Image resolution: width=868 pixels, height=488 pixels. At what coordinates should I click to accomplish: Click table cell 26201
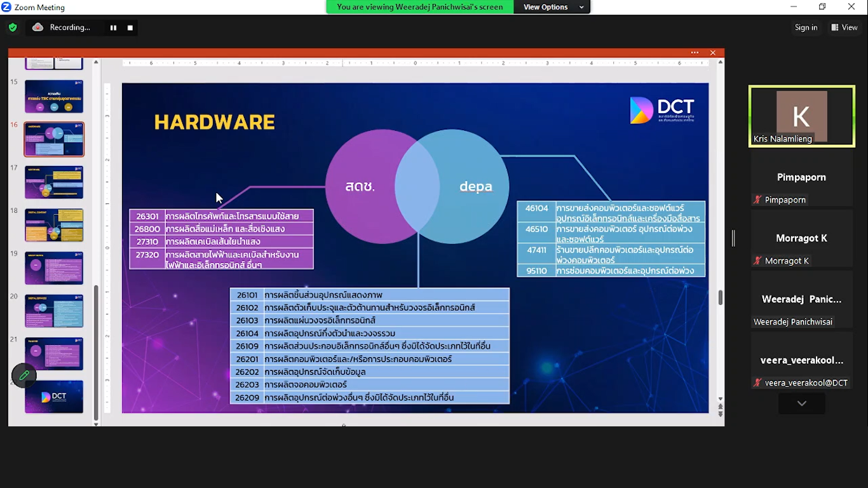click(247, 359)
